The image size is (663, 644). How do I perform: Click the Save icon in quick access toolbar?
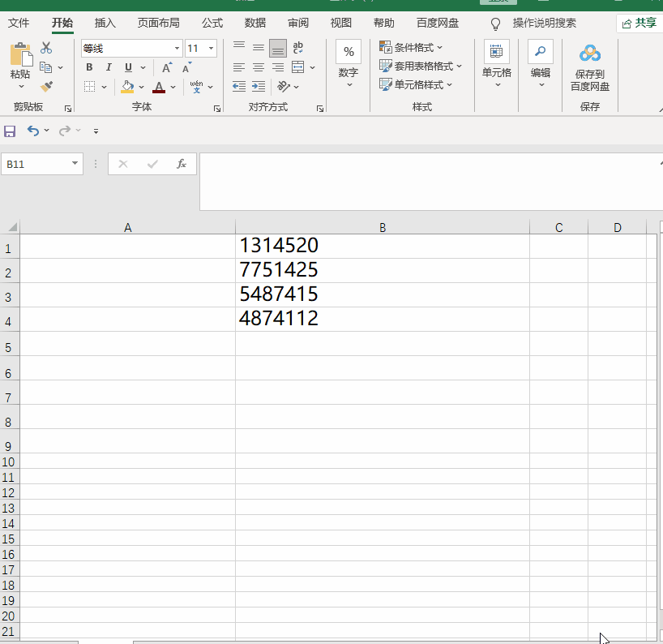click(10, 131)
